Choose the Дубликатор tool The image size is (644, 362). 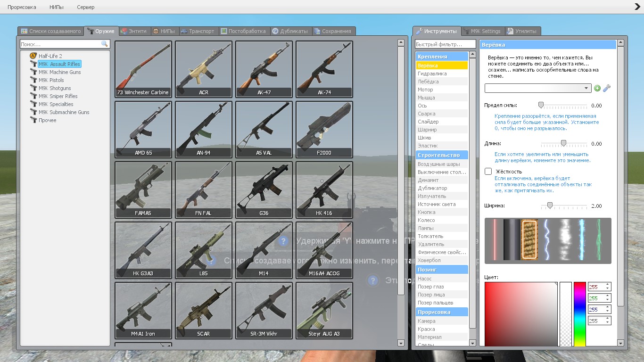(x=432, y=188)
